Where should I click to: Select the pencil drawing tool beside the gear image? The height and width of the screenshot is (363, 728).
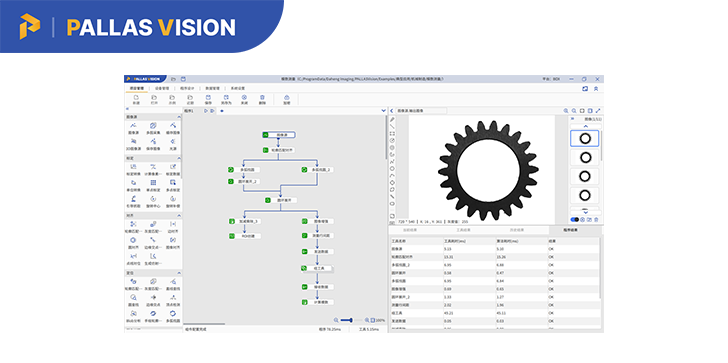pyautogui.click(x=392, y=120)
